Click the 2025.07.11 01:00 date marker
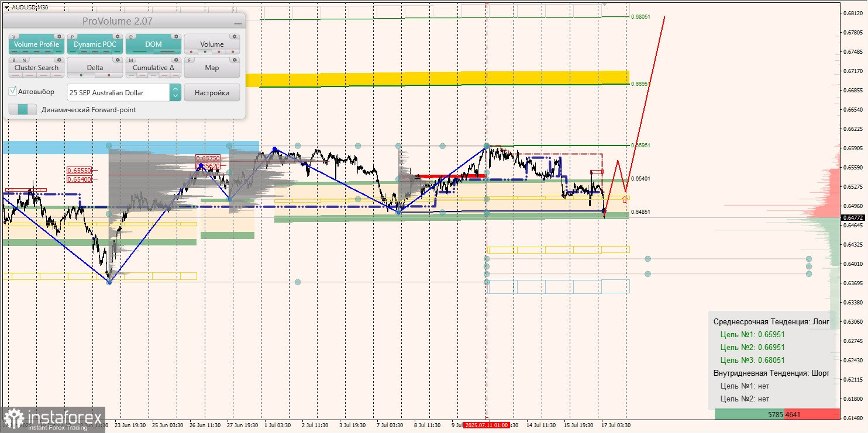868x433 pixels. point(487,425)
